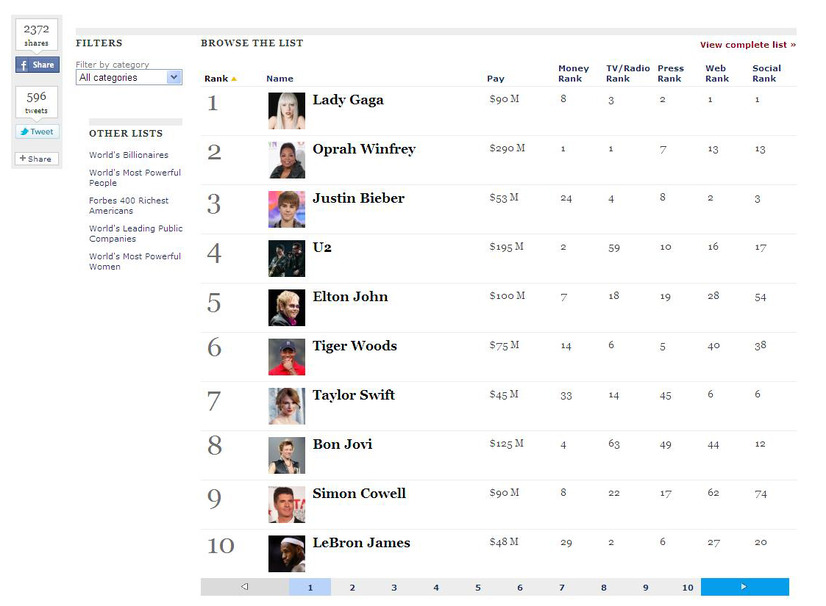The image size is (826, 606).
Task: Open Lady Gaga's profile name link
Action: pos(348,100)
